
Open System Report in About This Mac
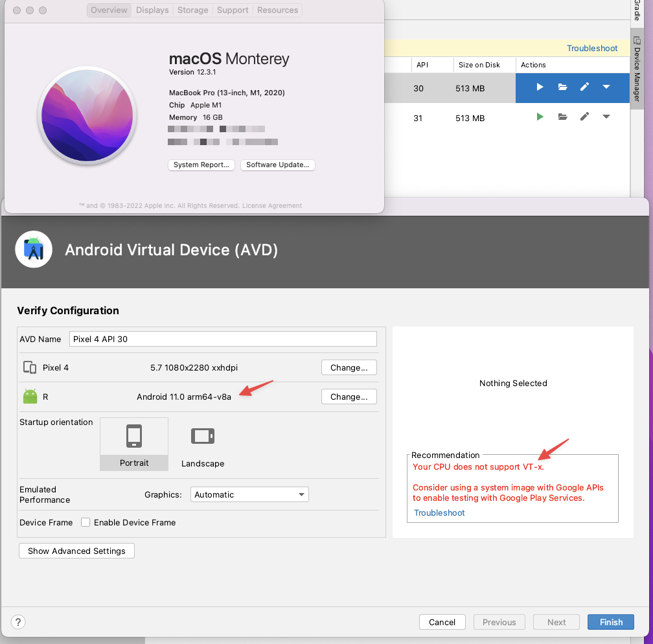pyautogui.click(x=201, y=165)
